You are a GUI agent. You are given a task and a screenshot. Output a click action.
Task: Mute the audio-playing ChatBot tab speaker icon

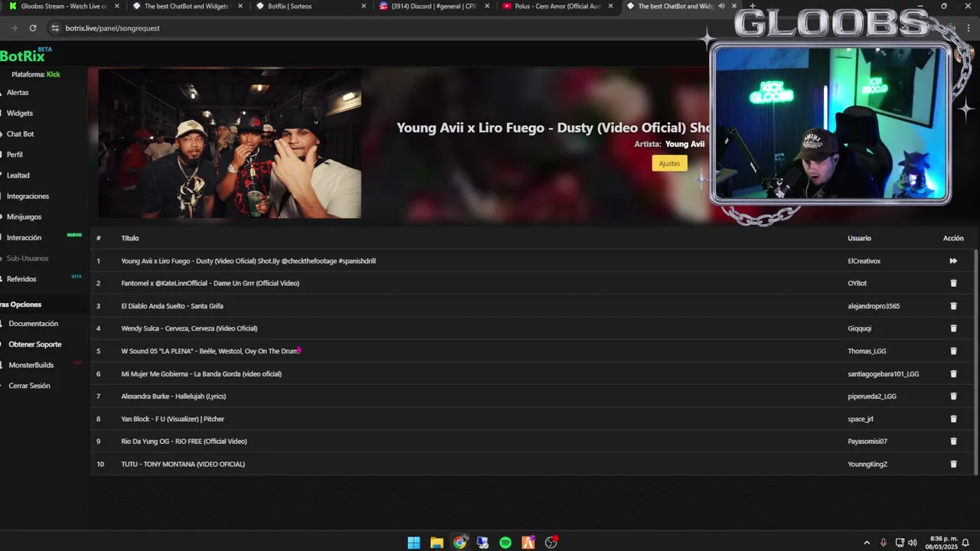tap(721, 6)
